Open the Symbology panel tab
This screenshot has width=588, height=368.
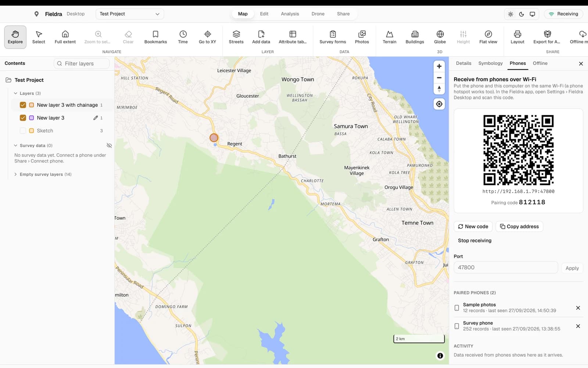490,63
